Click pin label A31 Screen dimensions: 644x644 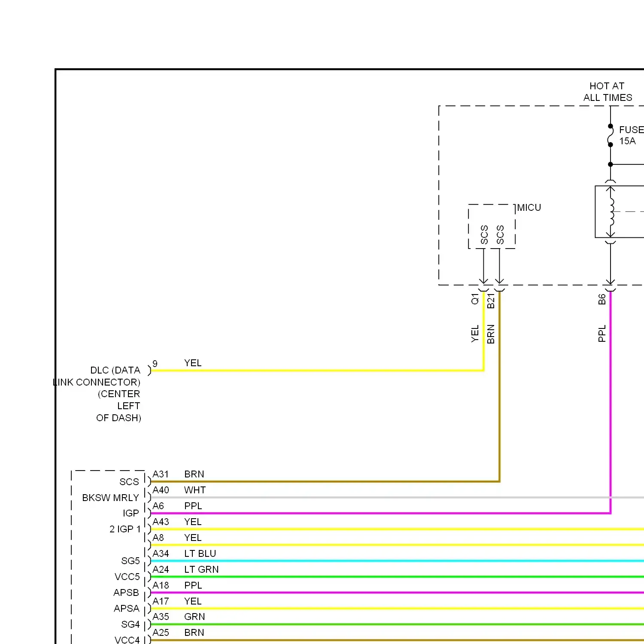161,474
